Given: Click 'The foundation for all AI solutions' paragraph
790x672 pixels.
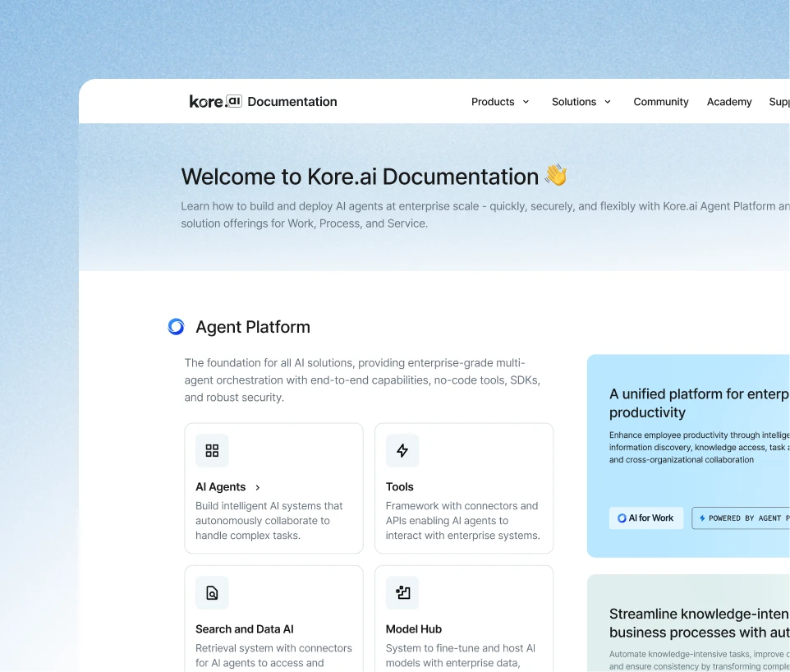Looking at the screenshot, I should (x=362, y=380).
